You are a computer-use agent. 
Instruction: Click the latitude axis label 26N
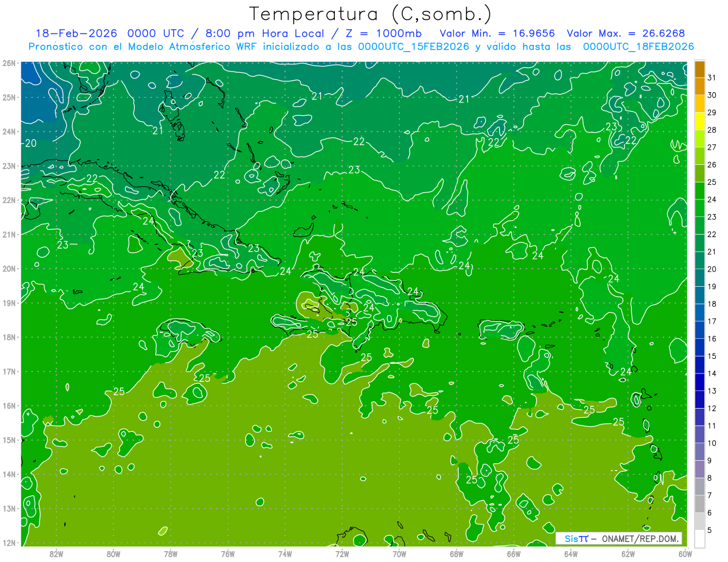(x=8, y=63)
